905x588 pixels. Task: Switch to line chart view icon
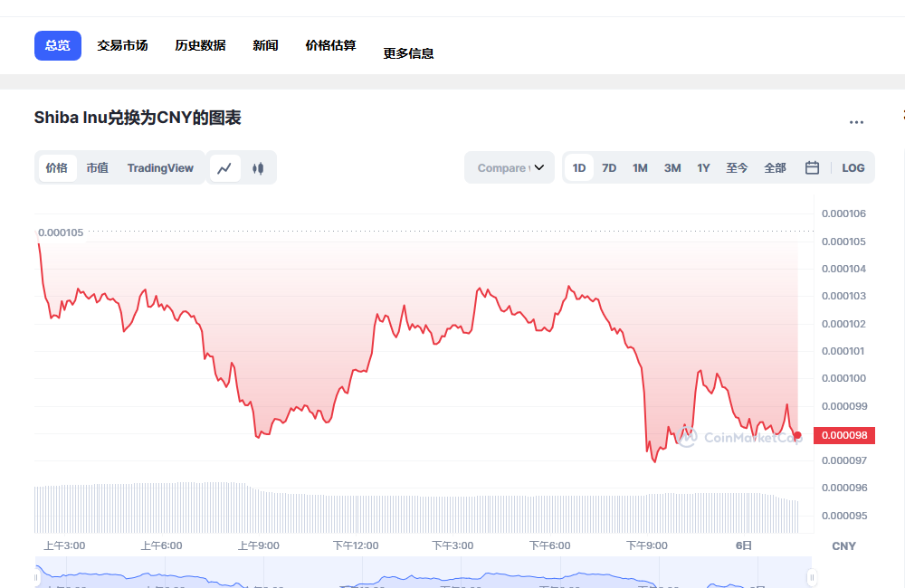tap(224, 168)
